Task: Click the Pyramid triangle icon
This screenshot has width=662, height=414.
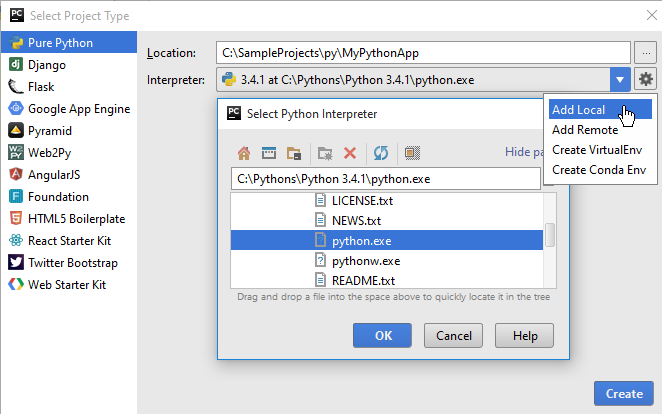Action: (x=16, y=130)
